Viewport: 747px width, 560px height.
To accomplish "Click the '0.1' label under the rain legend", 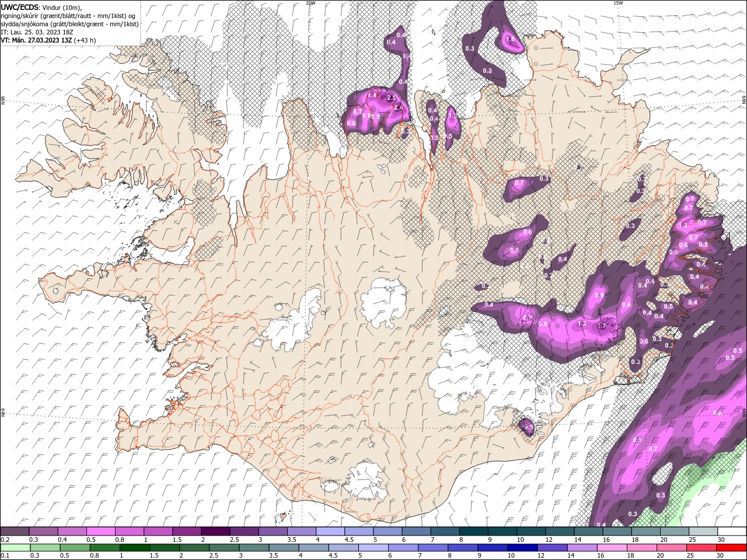I will [x=5, y=556].
